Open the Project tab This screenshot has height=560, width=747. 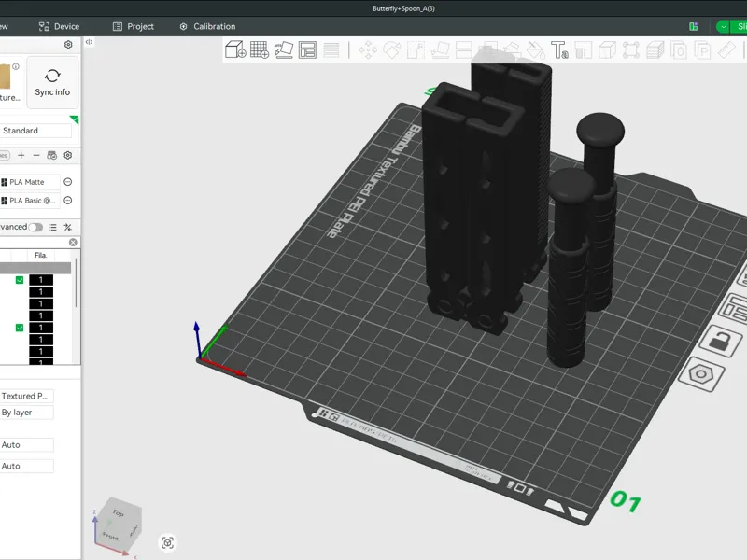click(133, 27)
